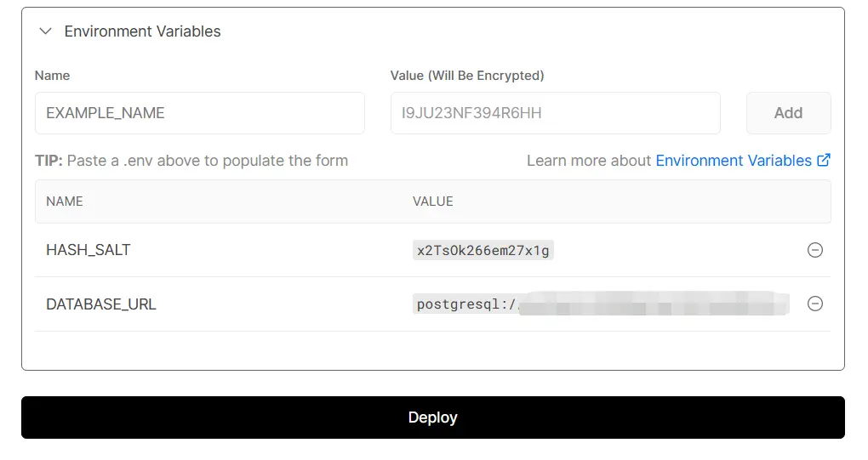Click into the encrypted Value input field

pyautogui.click(x=555, y=113)
